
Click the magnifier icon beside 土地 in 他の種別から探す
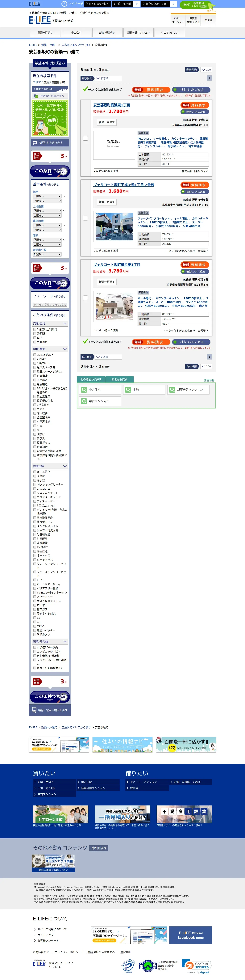tap(128, 390)
